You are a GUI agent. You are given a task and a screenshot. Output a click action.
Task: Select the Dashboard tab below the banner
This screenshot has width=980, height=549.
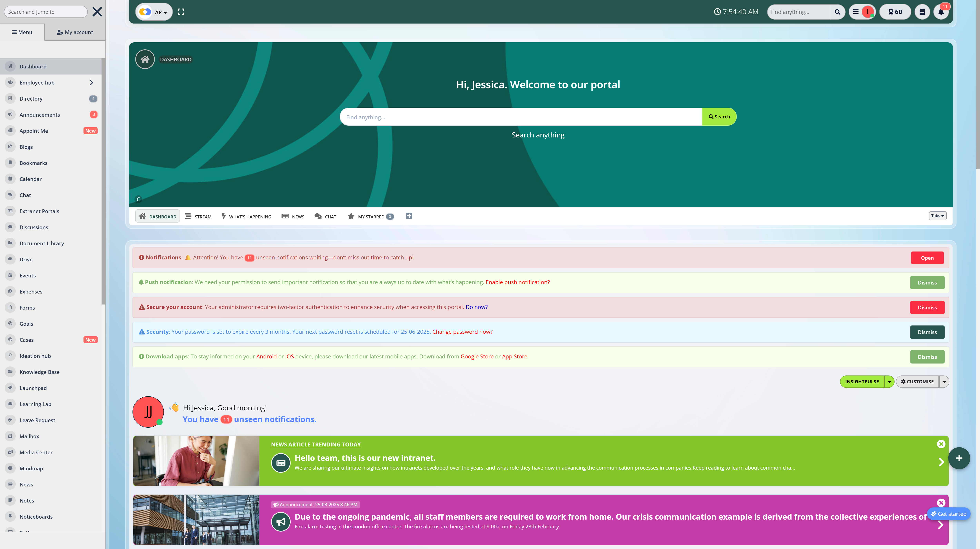tap(158, 216)
